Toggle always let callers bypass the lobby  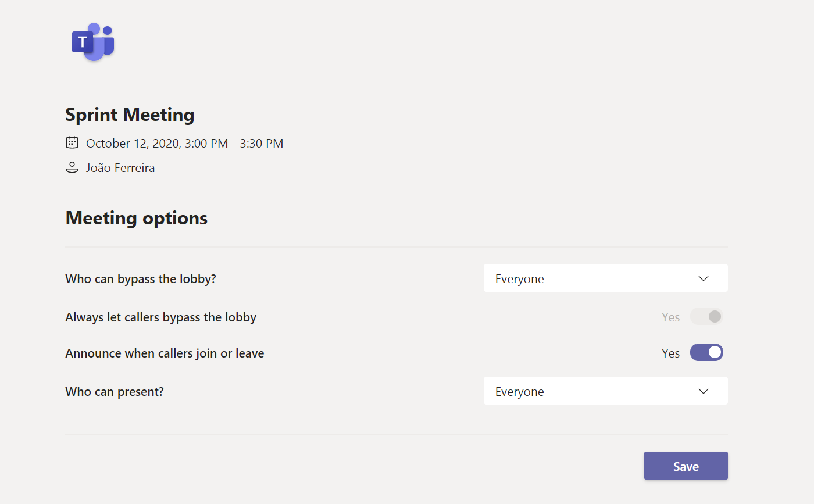[706, 316]
